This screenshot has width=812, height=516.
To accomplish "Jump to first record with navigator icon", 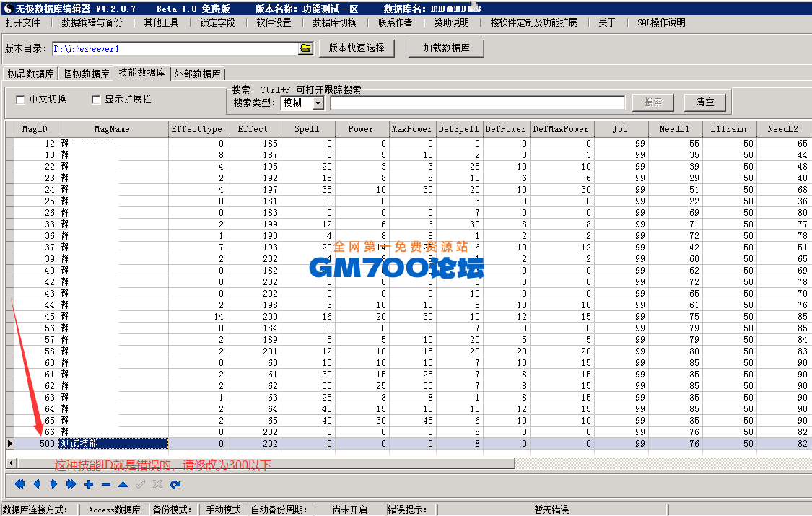I will [20, 484].
